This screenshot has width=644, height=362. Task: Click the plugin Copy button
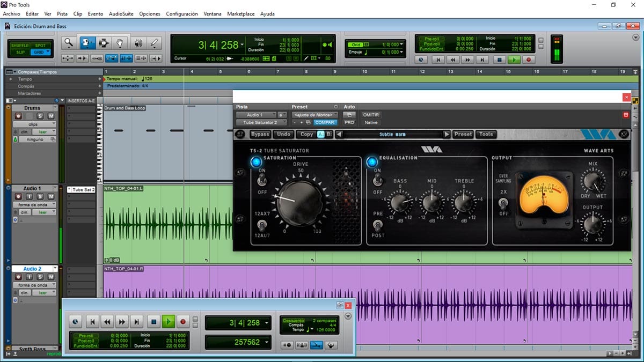point(306,134)
